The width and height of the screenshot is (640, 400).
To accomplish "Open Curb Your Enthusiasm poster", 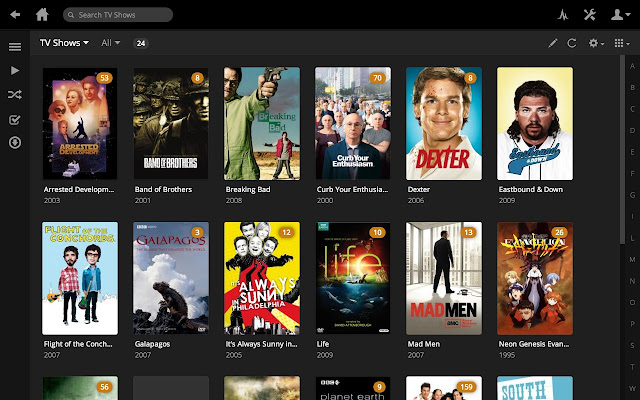I will tap(353, 124).
